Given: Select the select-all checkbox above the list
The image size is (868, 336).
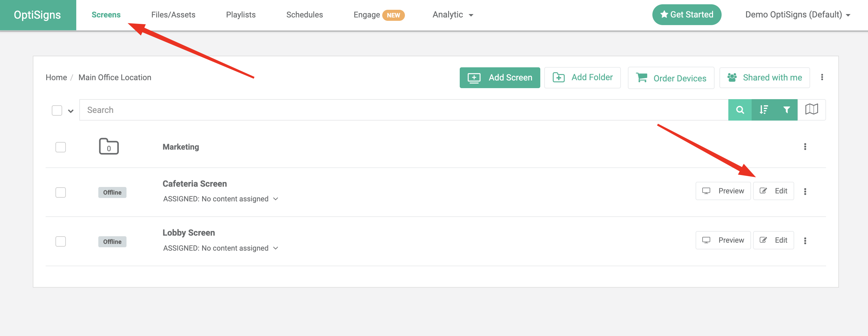Looking at the screenshot, I should click(57, 110).
